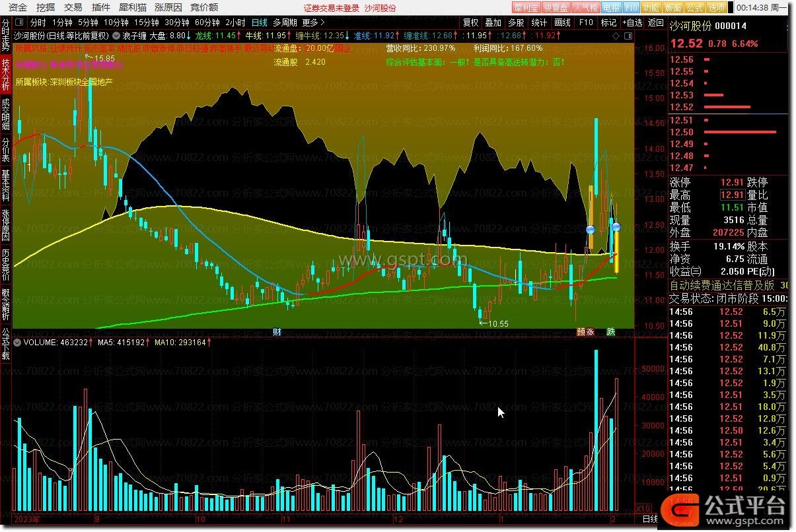
Task: Click the 跌 marker on chart axis
Action: coord(611,332)
